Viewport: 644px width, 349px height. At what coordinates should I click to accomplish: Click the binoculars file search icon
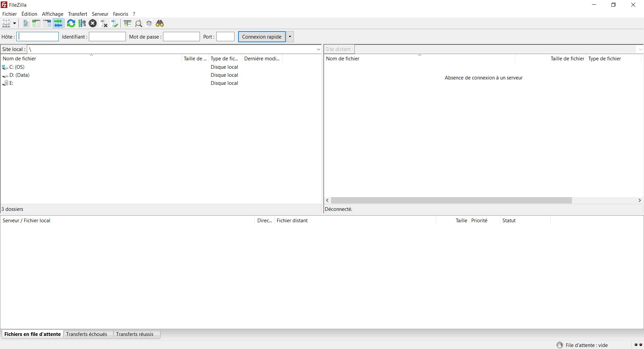(160, 23)
